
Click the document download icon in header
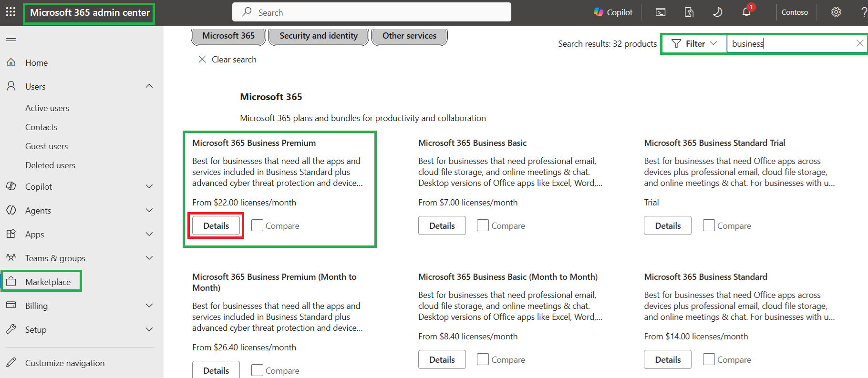689,12
